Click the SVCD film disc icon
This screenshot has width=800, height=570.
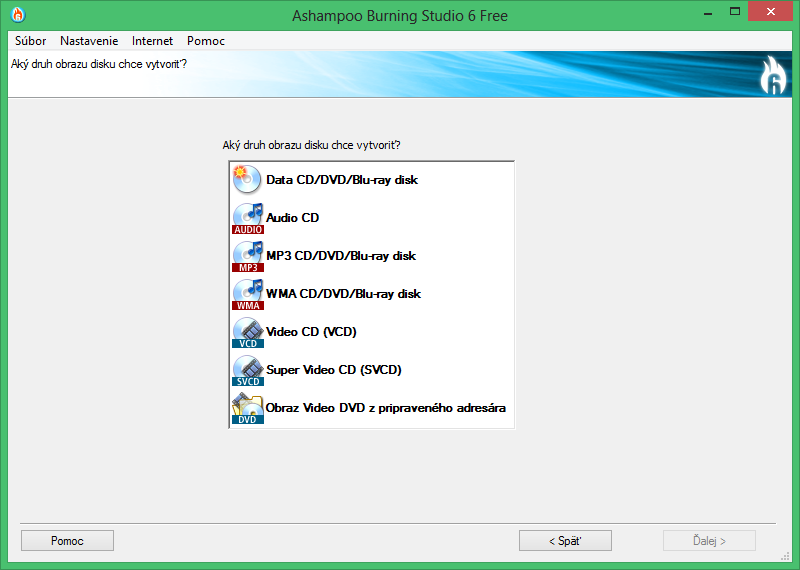248,370
